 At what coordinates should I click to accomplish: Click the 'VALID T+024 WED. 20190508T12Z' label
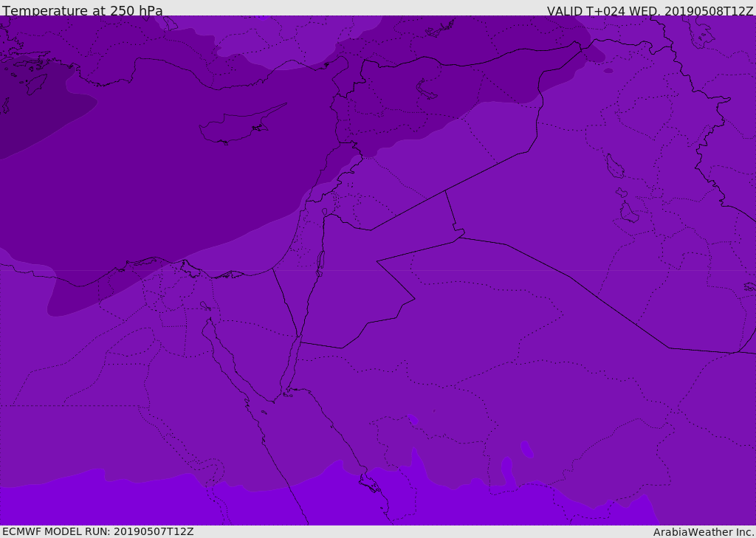click(650, 11)
